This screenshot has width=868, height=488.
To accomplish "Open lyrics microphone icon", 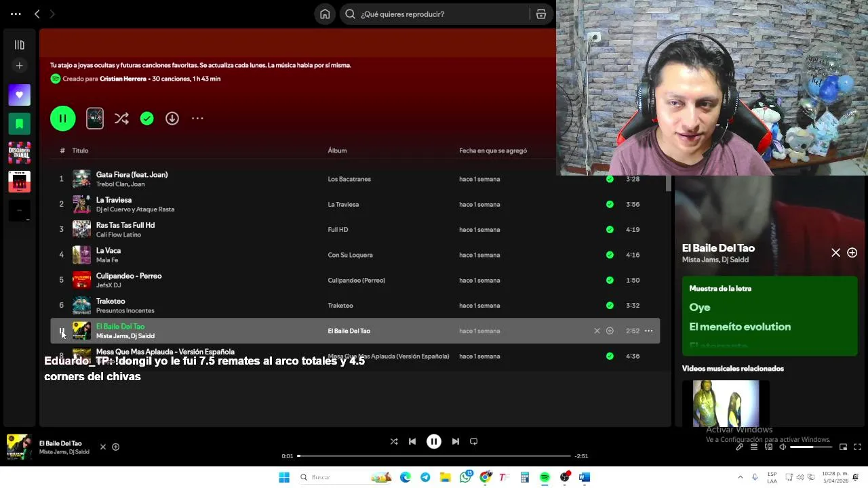I will tap(739, 447).
